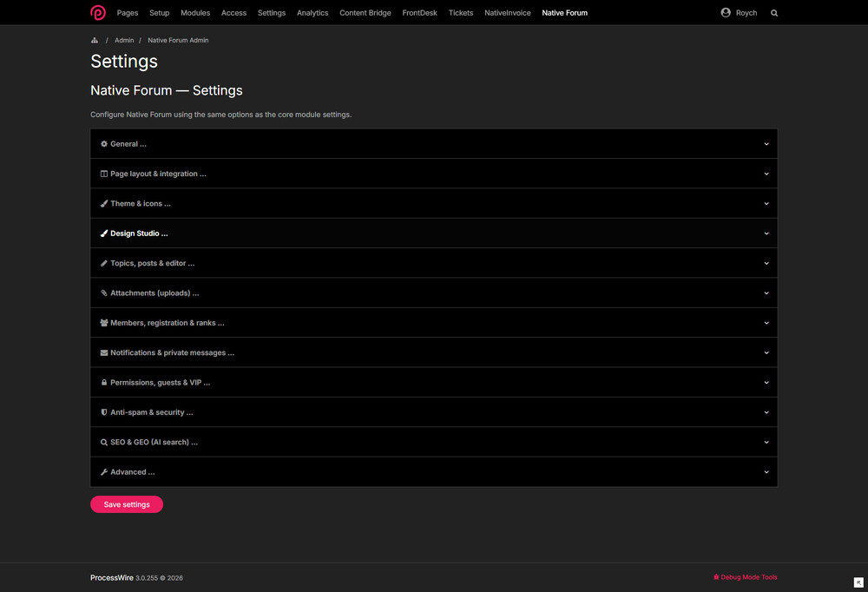Click the bug icon next to Debug Mode Tools
This screenshot has width=868, height=592.
716,577
